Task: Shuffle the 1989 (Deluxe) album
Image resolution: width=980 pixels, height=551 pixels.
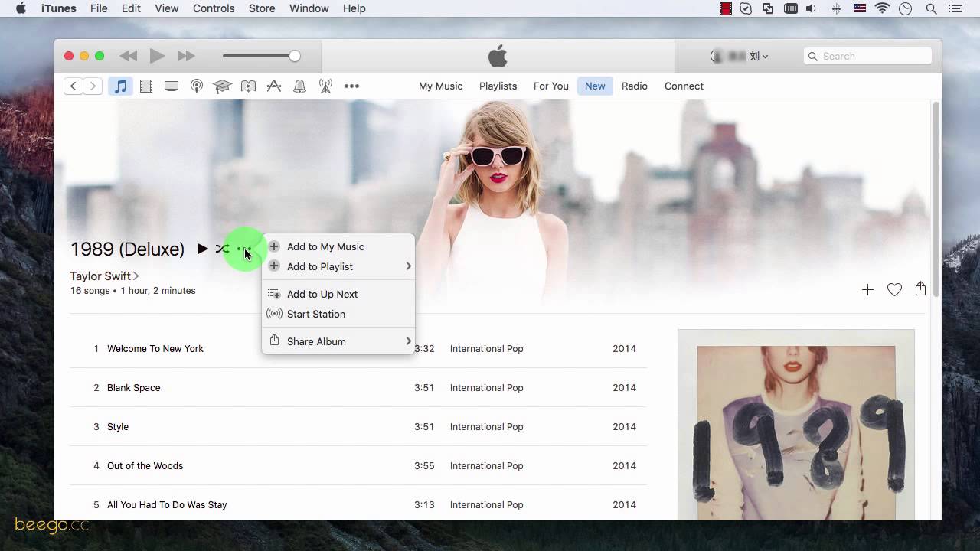Action: point(222,249)
